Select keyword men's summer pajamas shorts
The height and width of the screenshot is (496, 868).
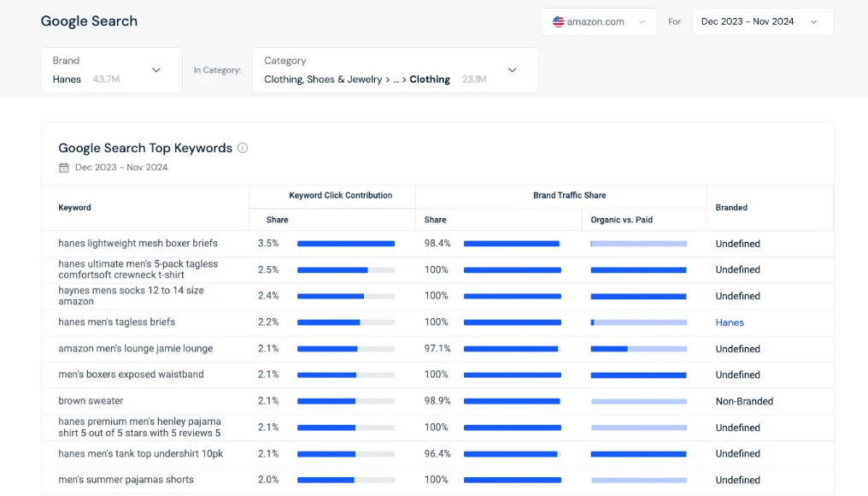[126, 480]
